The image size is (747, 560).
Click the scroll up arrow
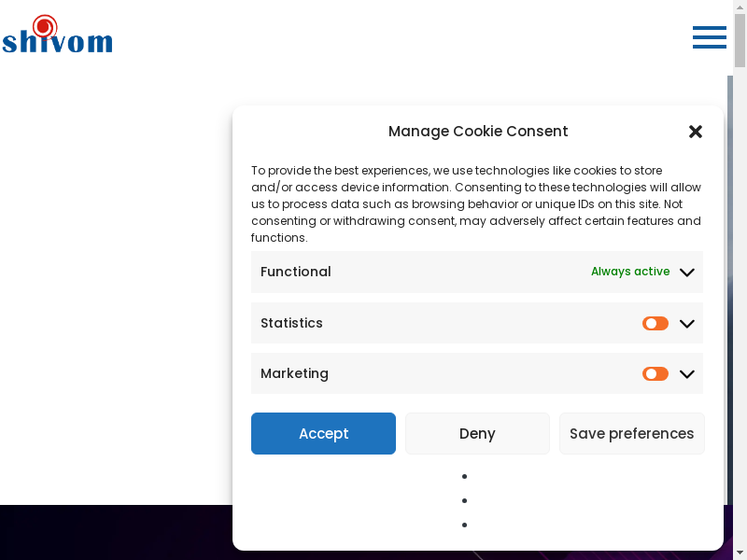click(740, 7)
